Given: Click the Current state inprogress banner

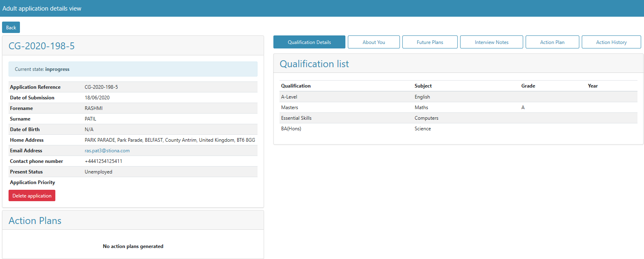Looking at the screenshot, I should pyautogui.click(x=133, y=69).
